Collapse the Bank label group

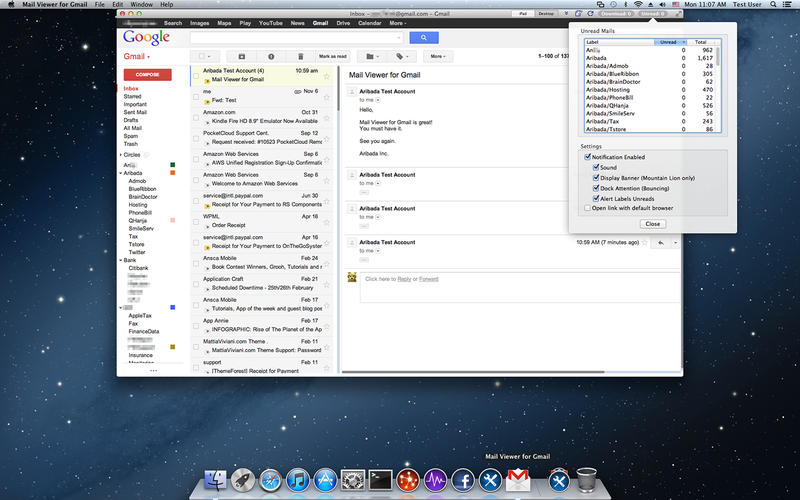point(121,260)
